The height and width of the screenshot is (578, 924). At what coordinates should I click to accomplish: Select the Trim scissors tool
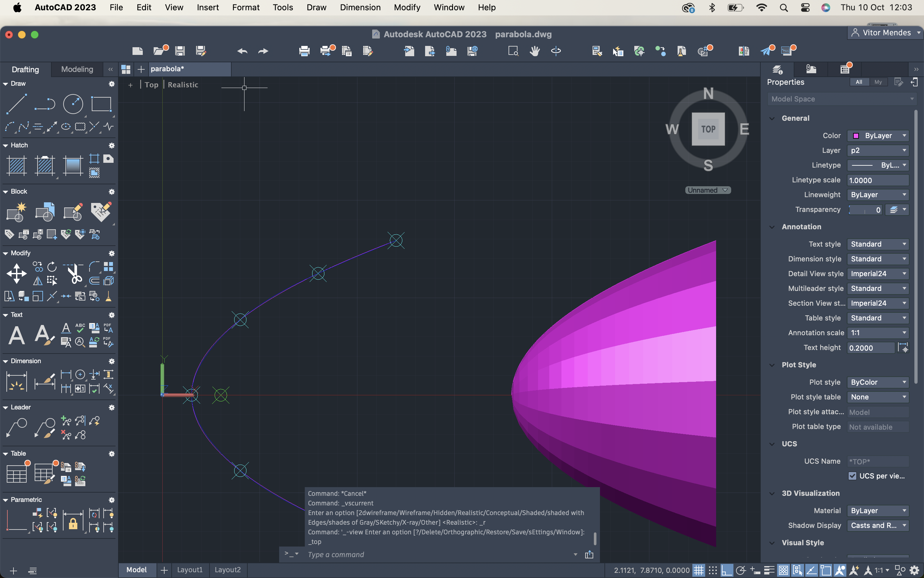pos(74,273)
